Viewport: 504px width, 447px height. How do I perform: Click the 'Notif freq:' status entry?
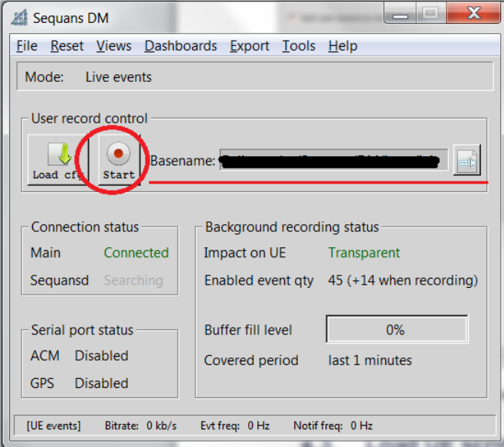point(318,426)
